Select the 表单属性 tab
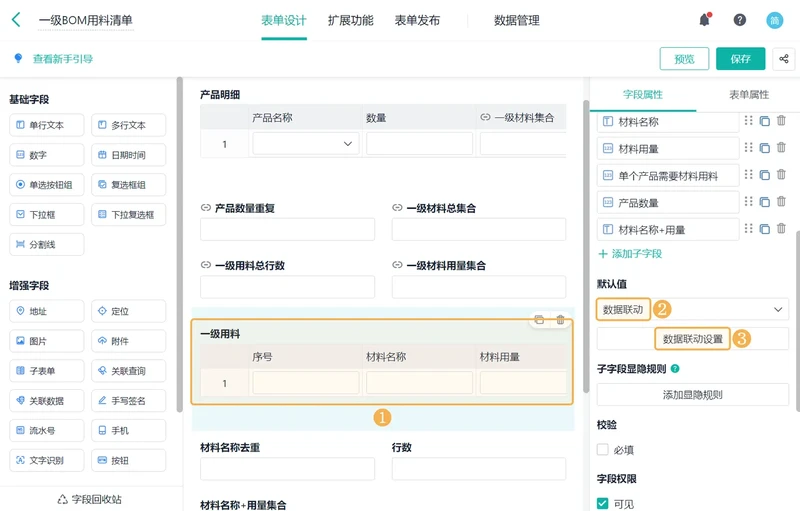 pos(748,94)
